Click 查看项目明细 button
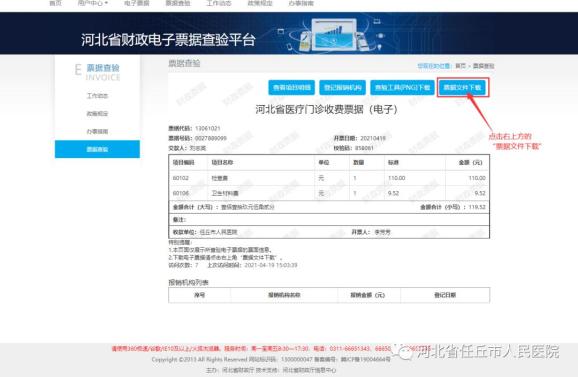Viewport: 578px width, 377px height. (292, 87)
